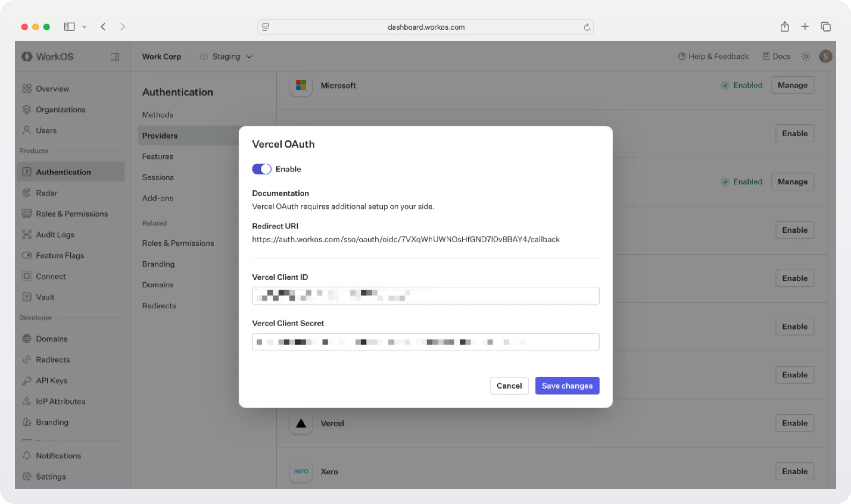Open Help & Feedback
The width and height of the screenshot is (851, 504).
713,56
